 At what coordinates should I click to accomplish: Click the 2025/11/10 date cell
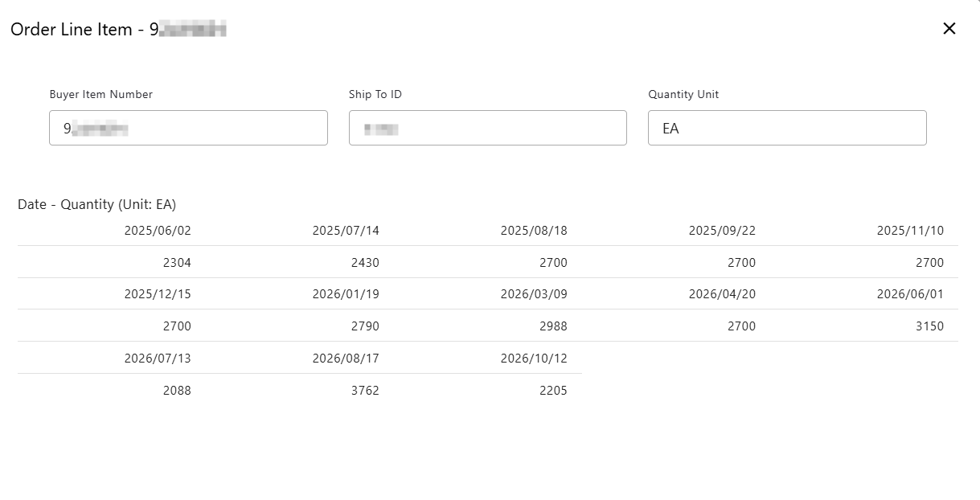pos(910,231)
